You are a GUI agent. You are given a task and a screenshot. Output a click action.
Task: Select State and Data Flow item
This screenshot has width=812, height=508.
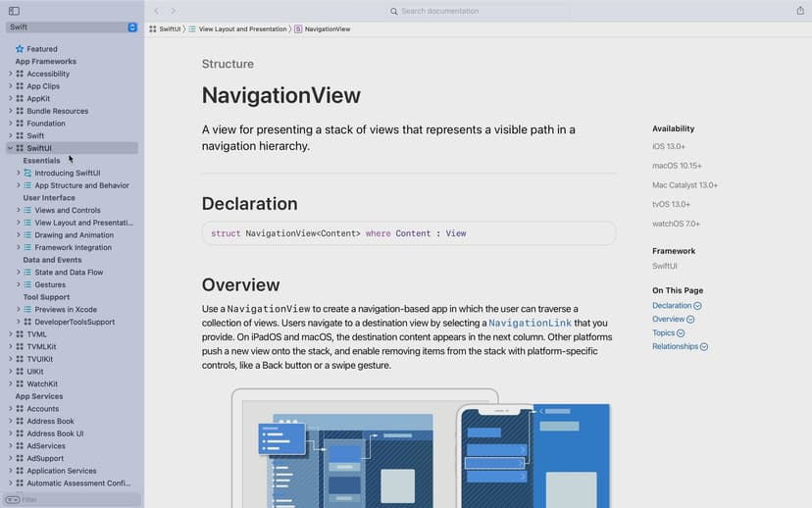coord(69,273)
